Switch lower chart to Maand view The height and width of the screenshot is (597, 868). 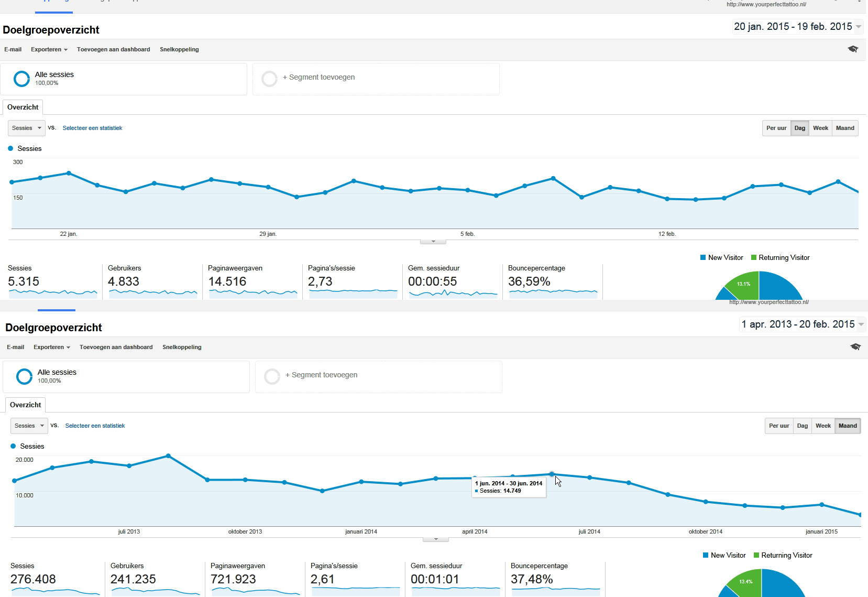[x=848, y=426]
